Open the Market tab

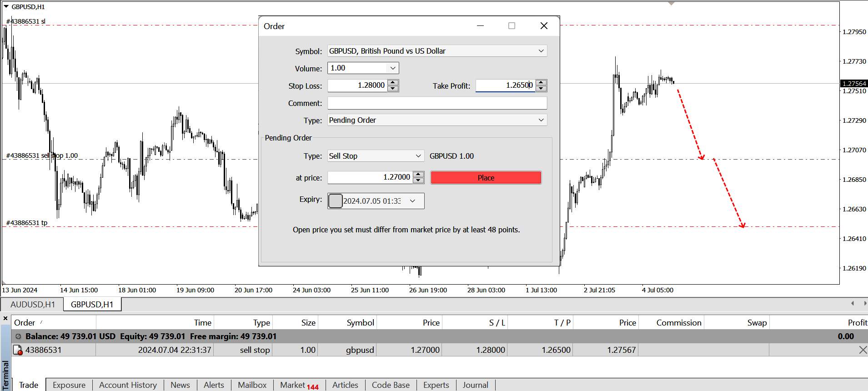click(x=299, y=385)
